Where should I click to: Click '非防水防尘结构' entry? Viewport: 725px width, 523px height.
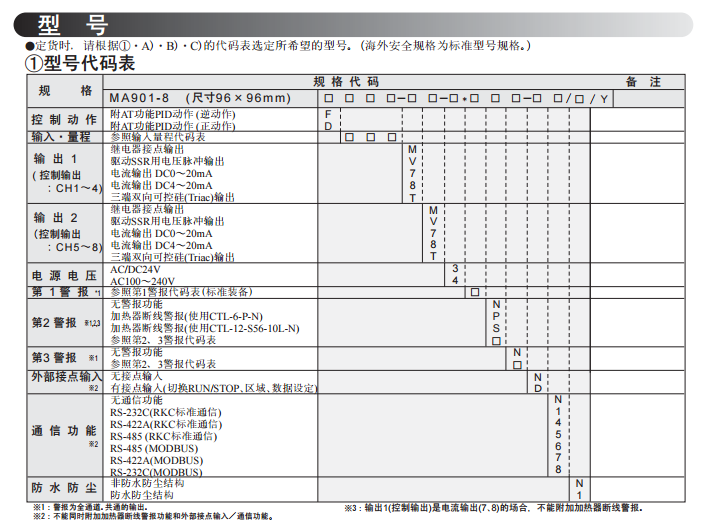147,483
